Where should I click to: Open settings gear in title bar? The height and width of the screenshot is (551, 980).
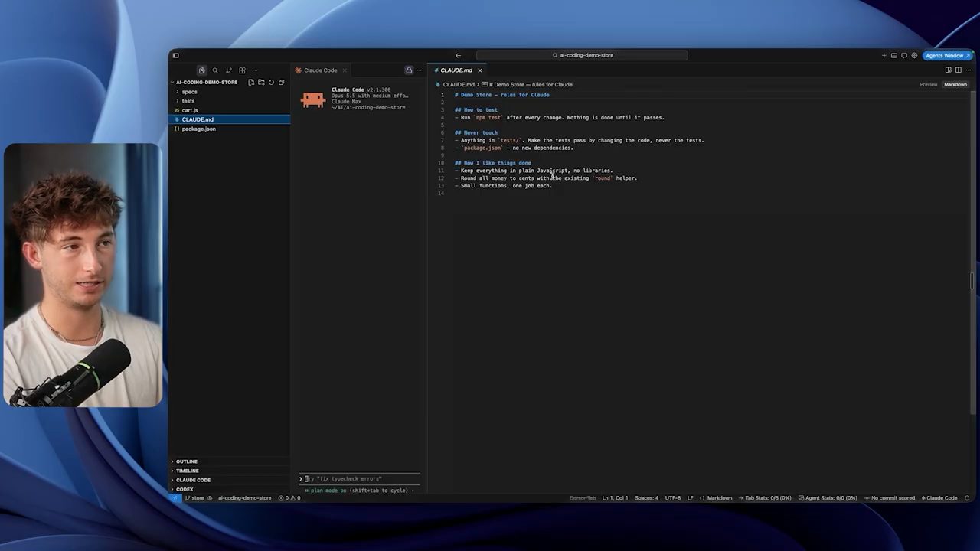[x=914, y=55]
